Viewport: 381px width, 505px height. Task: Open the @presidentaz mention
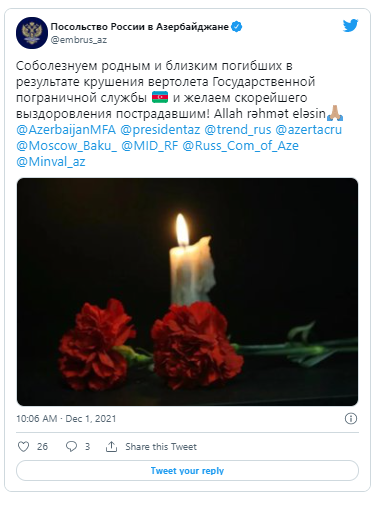point(160,130)
